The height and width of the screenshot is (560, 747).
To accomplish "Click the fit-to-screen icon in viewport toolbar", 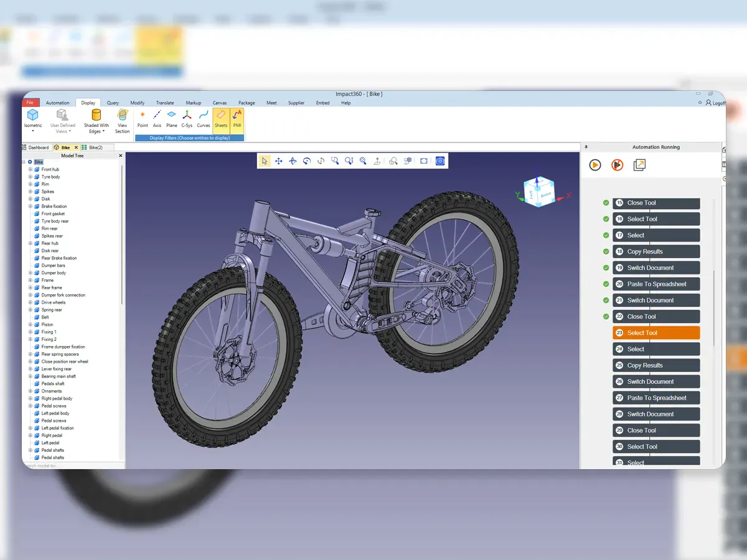I will pos(424,161).
